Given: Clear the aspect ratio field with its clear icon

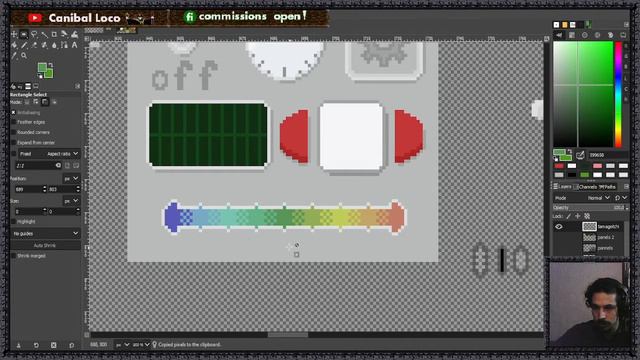Looking at the screenshot, I should point(58,165).
